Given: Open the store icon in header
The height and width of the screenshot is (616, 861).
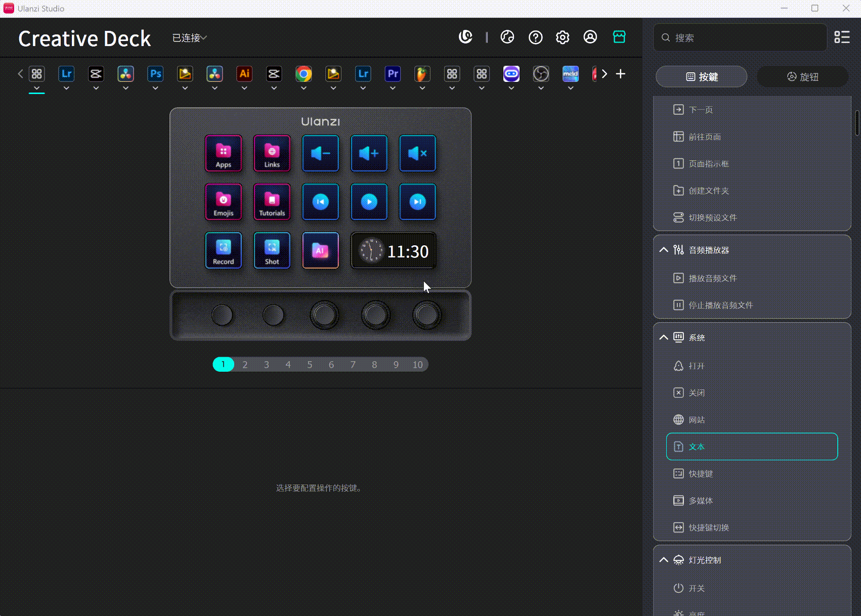Looking at the screenshot, I should click(619, 37).
